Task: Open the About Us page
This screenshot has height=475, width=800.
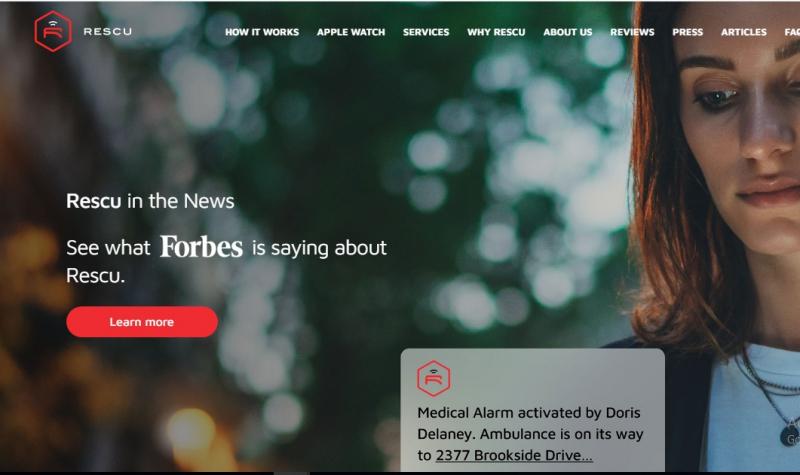Action: click(x=568, y=32)
